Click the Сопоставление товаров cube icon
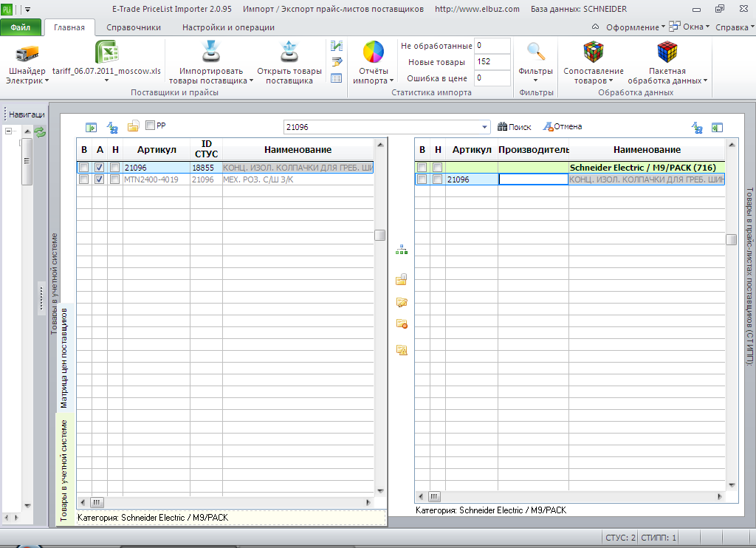Viewport: 756px width, 548px height. coord(593,52)
